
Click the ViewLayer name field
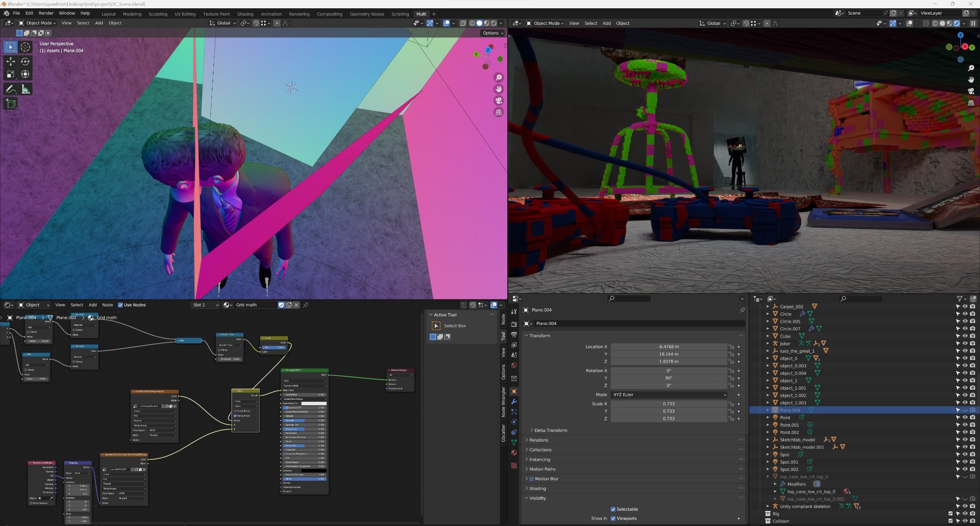(940, 13)
